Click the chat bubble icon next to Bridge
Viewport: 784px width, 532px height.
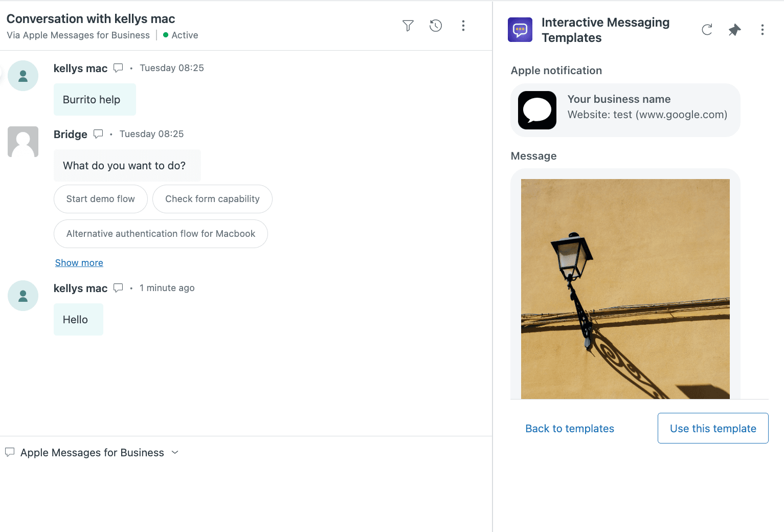(x=98, y=134)
